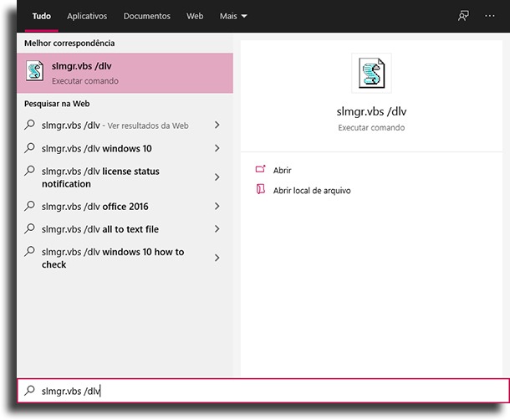The image size is (510, 420).
Task: Click the magnifier icon in the search box
Action: point(29,390)
